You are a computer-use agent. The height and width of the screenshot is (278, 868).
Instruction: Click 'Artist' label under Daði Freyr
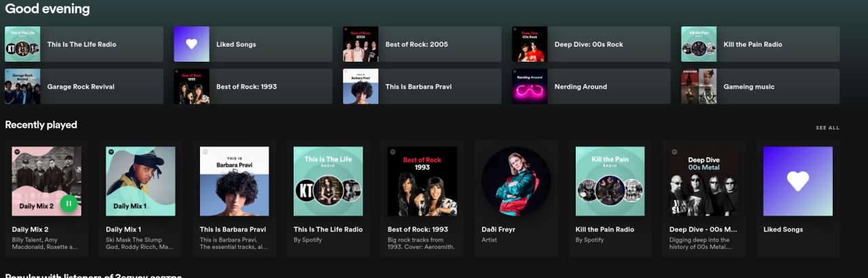pyautogui.click(x=490, y=240)
